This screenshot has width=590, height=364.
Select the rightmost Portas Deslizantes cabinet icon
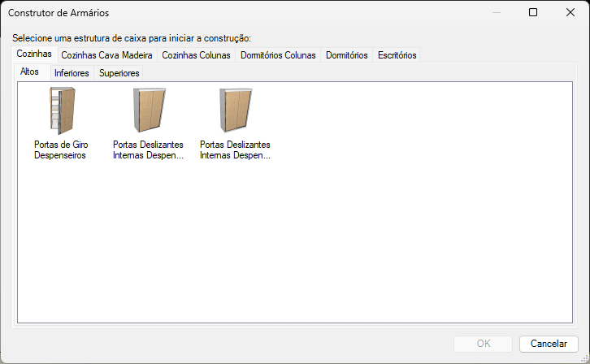235,110
